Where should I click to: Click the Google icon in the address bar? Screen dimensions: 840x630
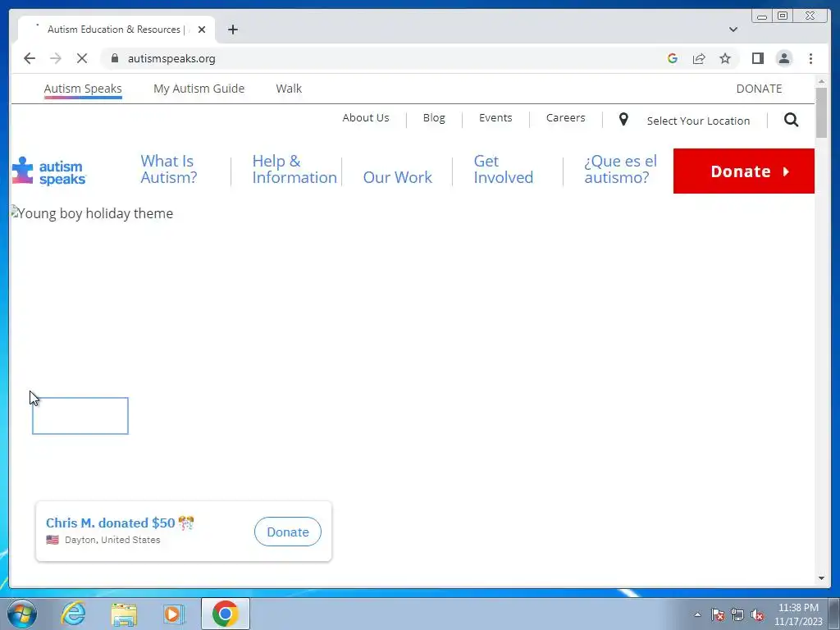coord(673,58)
